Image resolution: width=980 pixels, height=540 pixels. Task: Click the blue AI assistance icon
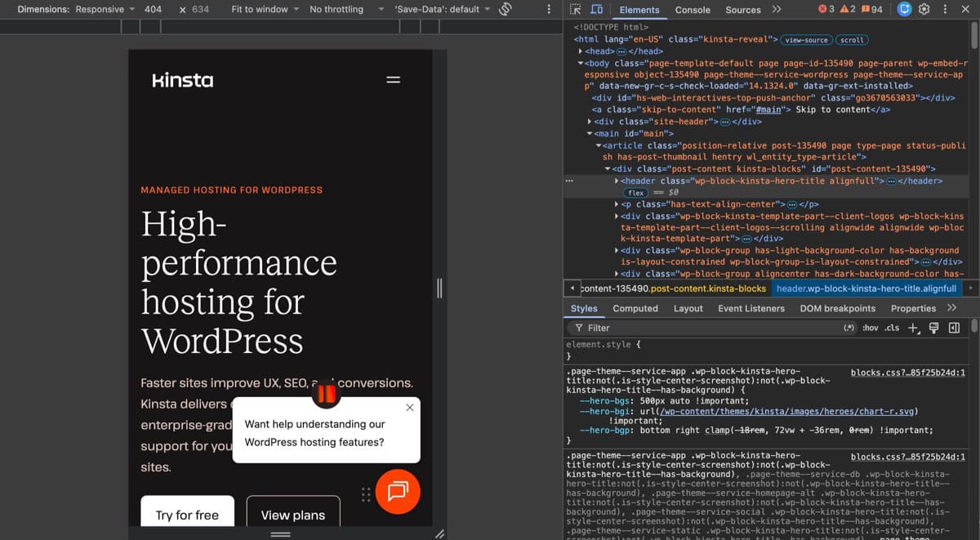[x=904, y=10]
